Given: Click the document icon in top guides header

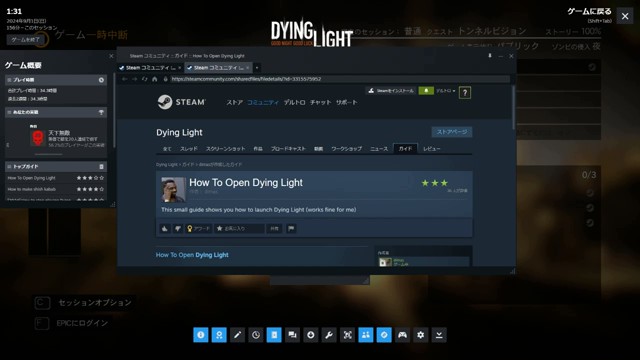Looking at the screenshot, I should coord(101,167).
